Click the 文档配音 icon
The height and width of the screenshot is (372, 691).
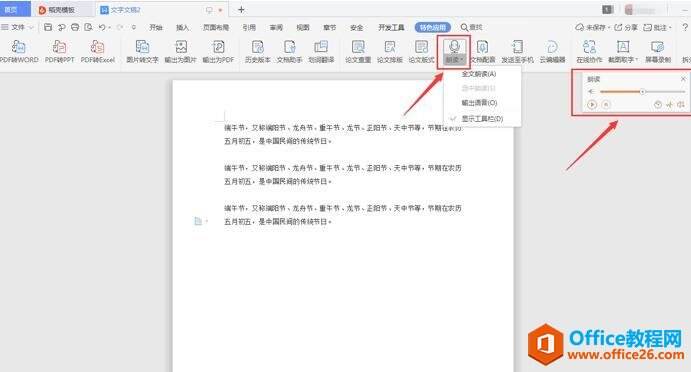pos(483,47)
